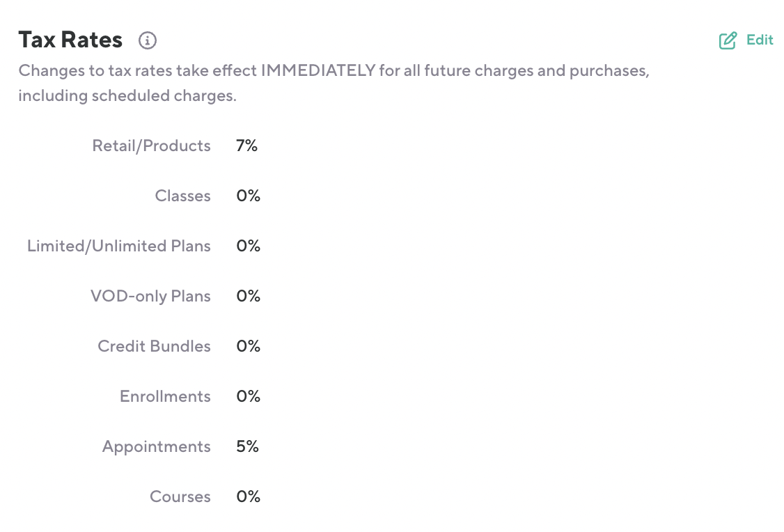The height and width of the screenshot is (532, 784).
Task: Click the Tax Rates heading
Action: pos(70,40)
